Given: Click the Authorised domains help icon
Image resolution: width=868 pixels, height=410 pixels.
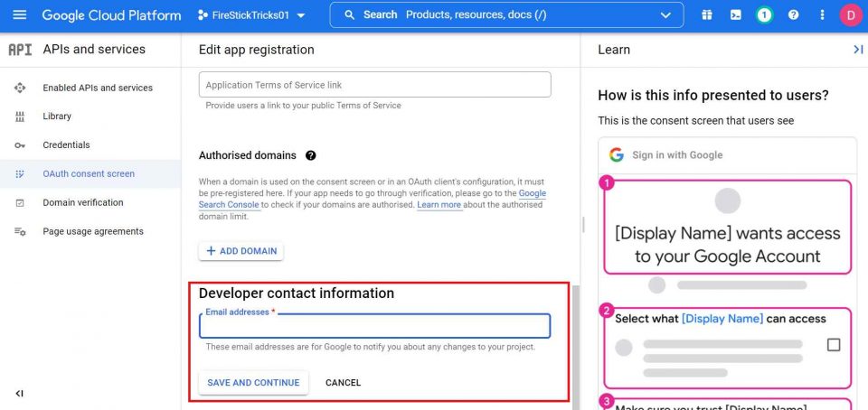Looking at the screenshot, I should [310, 155].
